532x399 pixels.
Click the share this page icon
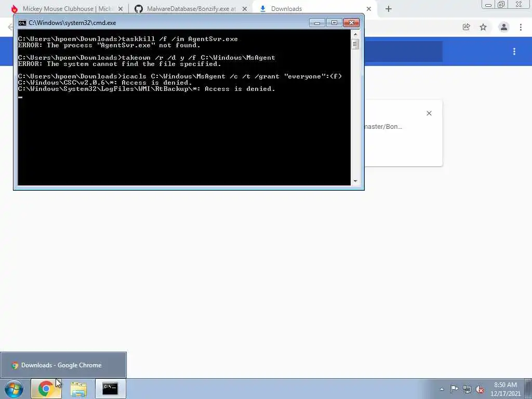pos(466,27)
